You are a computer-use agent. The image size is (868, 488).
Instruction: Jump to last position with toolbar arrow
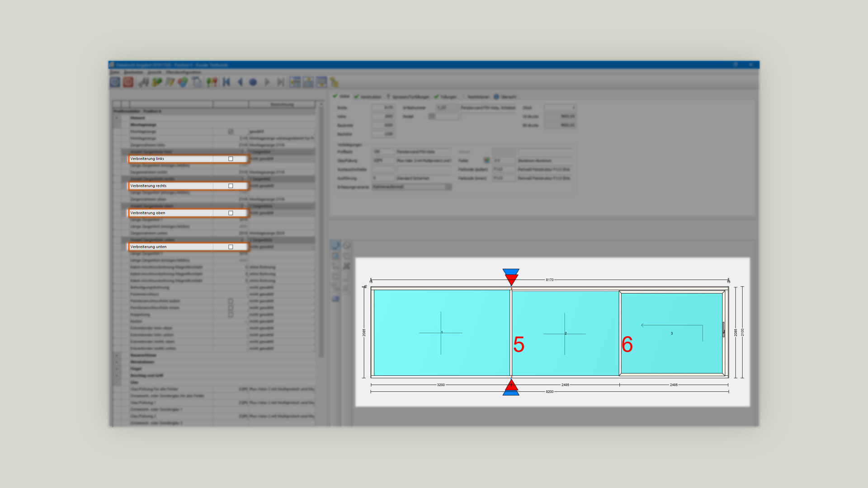[280, 82]
